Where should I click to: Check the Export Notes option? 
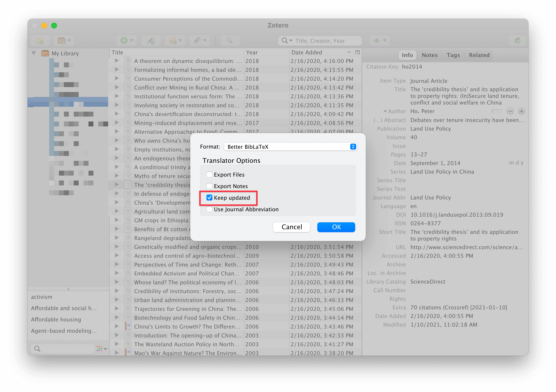click(209, 186)
